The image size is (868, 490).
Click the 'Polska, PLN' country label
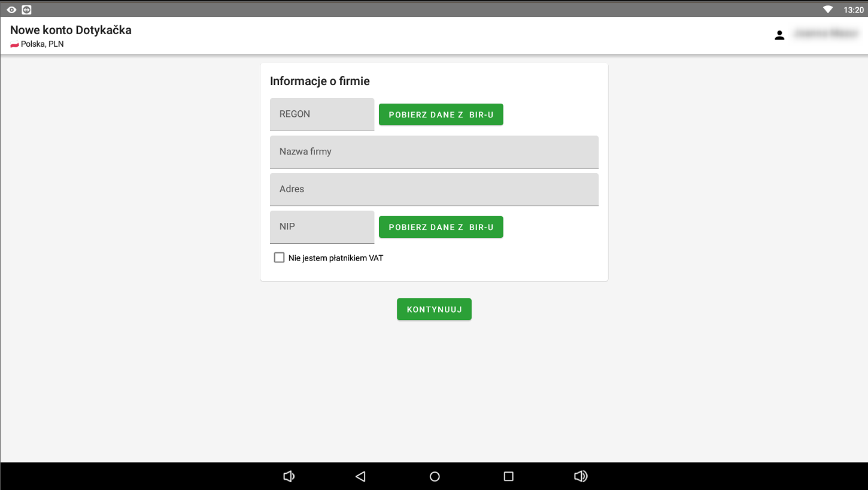coord(42,44)
